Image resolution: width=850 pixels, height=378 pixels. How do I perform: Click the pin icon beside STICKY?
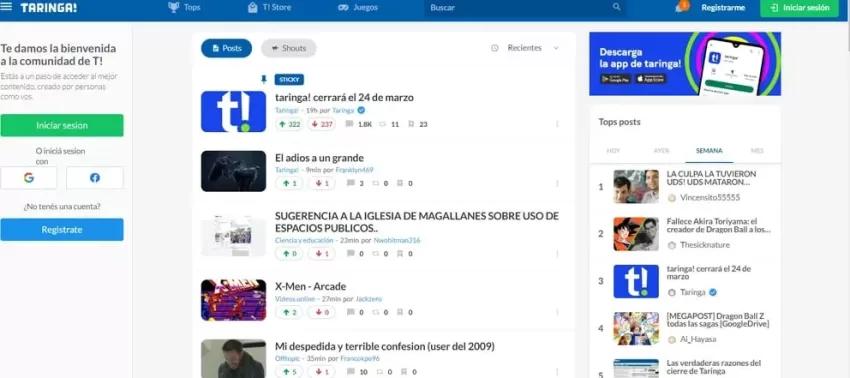tap(263, 80)
